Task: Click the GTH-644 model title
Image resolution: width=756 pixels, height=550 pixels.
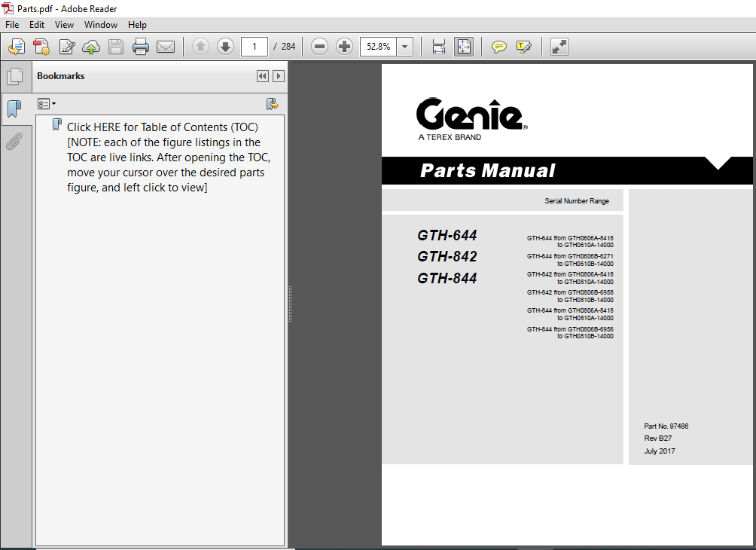Action: (447, 235)
